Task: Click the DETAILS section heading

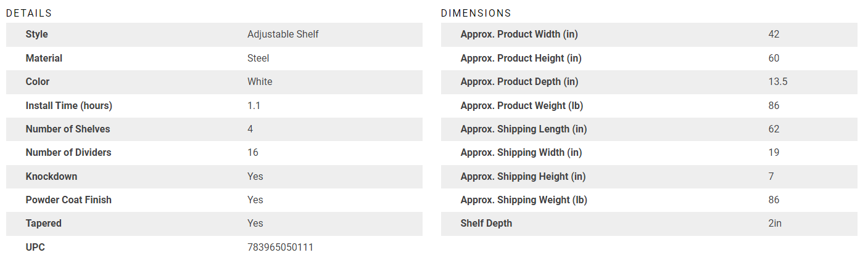Action: point(29,13)
